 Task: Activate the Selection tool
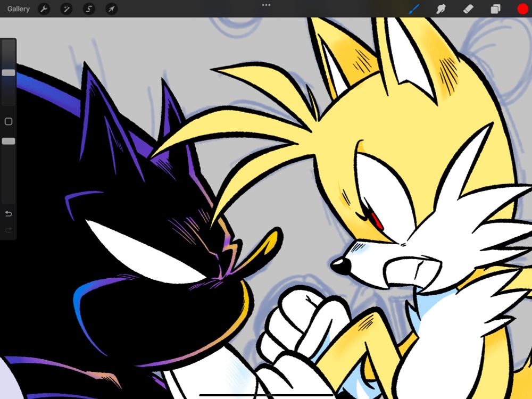coord(89,9)
